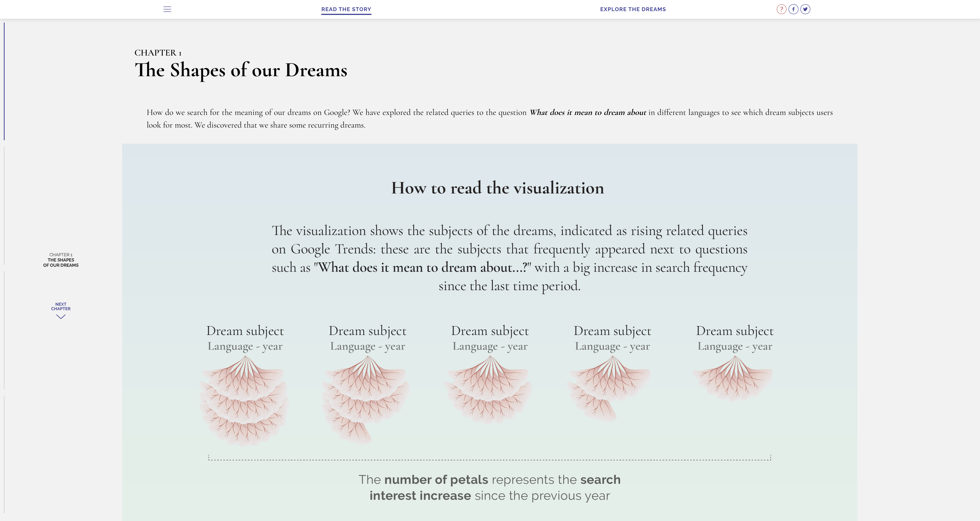Select the first flower with most petals

[x=245, y=400]
